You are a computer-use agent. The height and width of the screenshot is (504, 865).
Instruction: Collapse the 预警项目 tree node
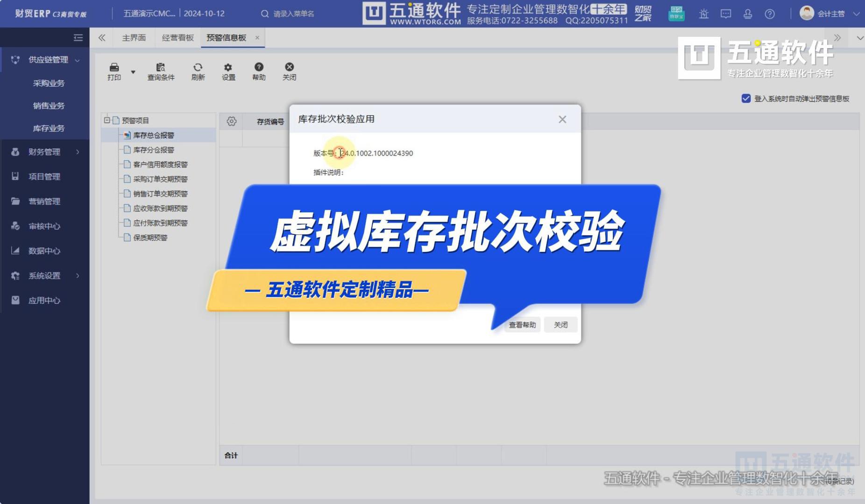pos(107,120)
